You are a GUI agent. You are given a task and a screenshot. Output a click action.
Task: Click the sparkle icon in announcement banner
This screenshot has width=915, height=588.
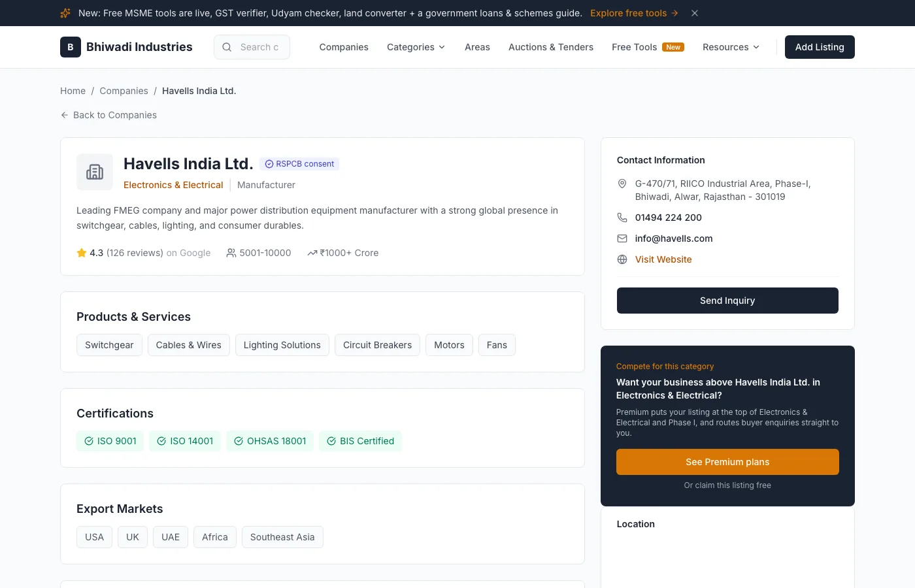coord(65,13)
